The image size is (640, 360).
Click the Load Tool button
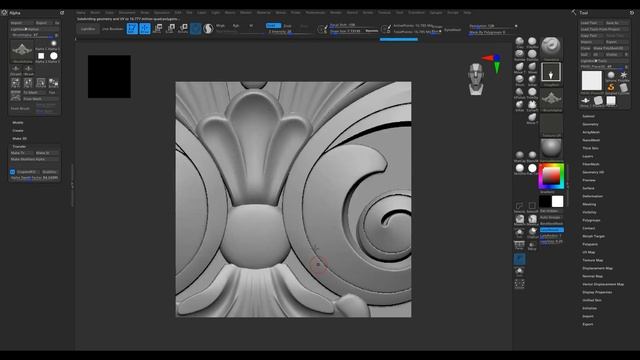(x=591, y=23)
